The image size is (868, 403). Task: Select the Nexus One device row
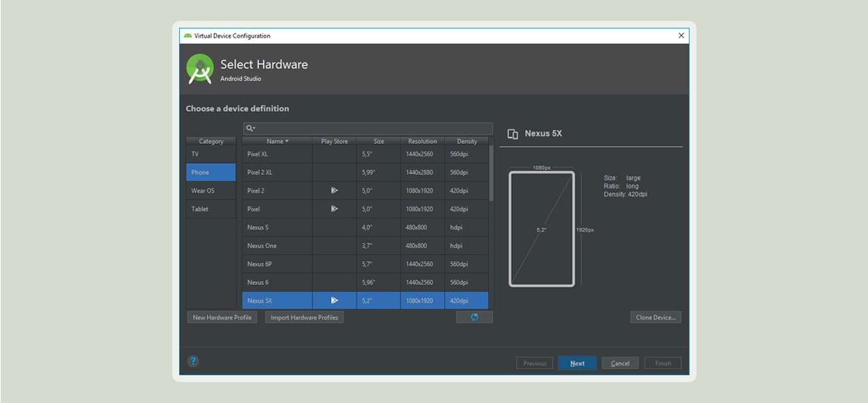[x=365, y=245]
